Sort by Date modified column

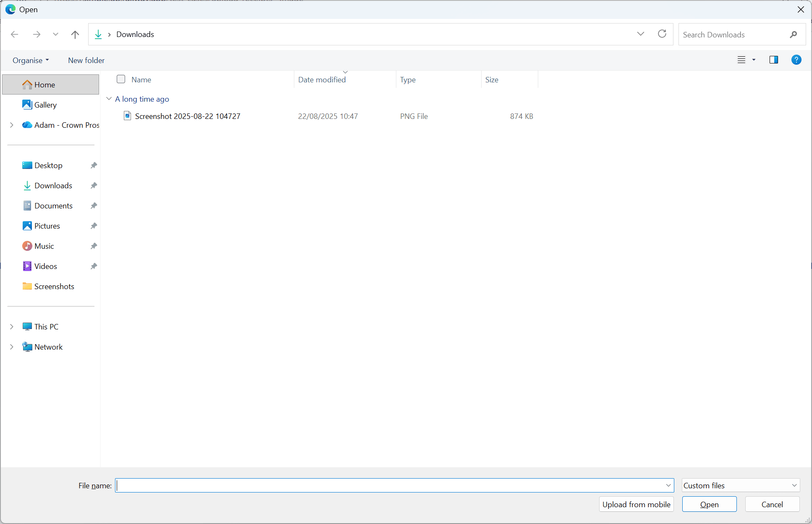[322, 79]
